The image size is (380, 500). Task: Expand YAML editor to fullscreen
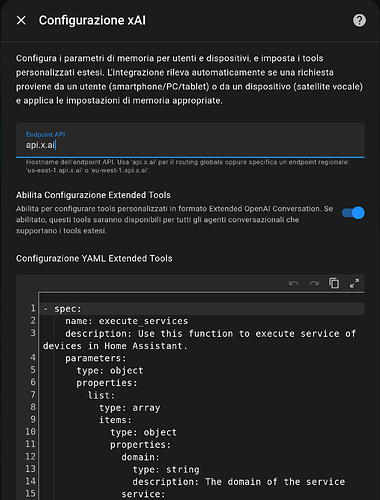(354, 283)
